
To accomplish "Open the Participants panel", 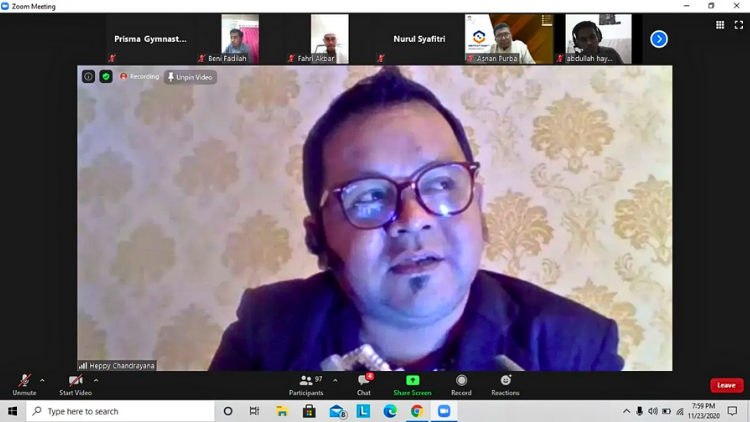I will (x=306, y=383).
